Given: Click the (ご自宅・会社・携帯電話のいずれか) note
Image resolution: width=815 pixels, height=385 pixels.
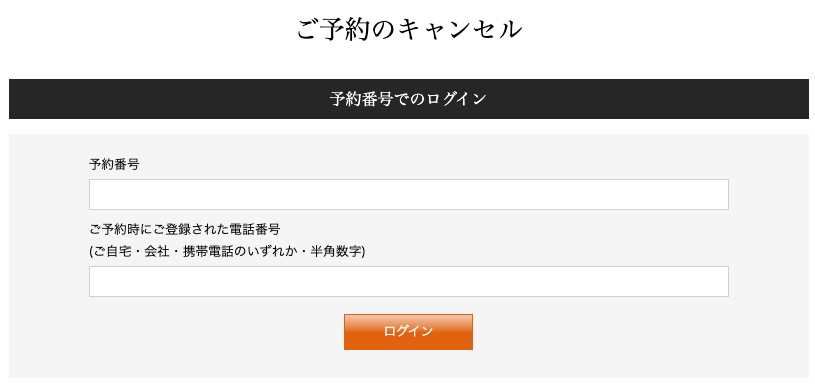Looking at the screenshot, I should point(227,251).
